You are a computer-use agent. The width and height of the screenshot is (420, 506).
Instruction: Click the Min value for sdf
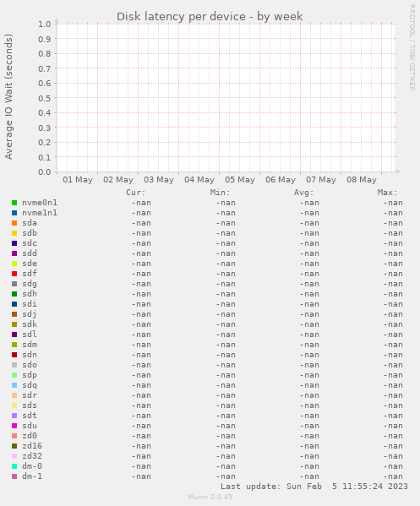(x=226, y=274)
